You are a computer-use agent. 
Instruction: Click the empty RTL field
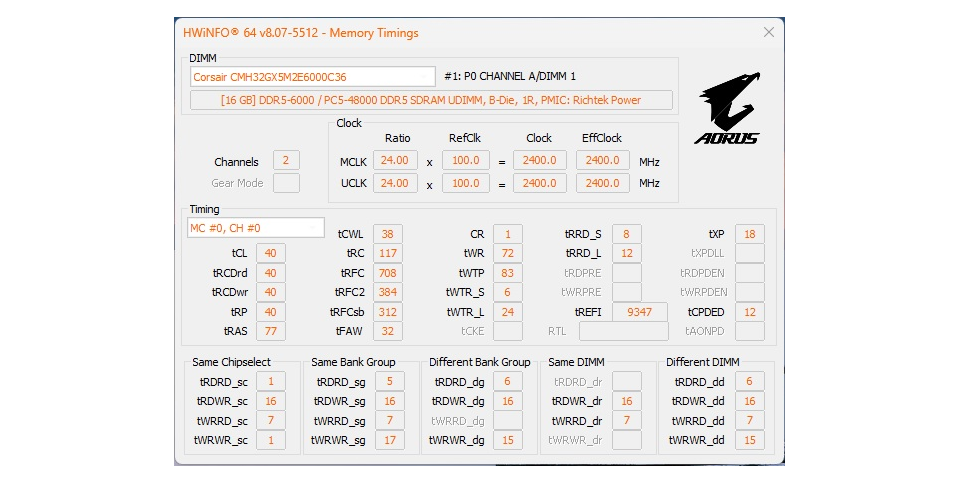click(x=624, y=331)
